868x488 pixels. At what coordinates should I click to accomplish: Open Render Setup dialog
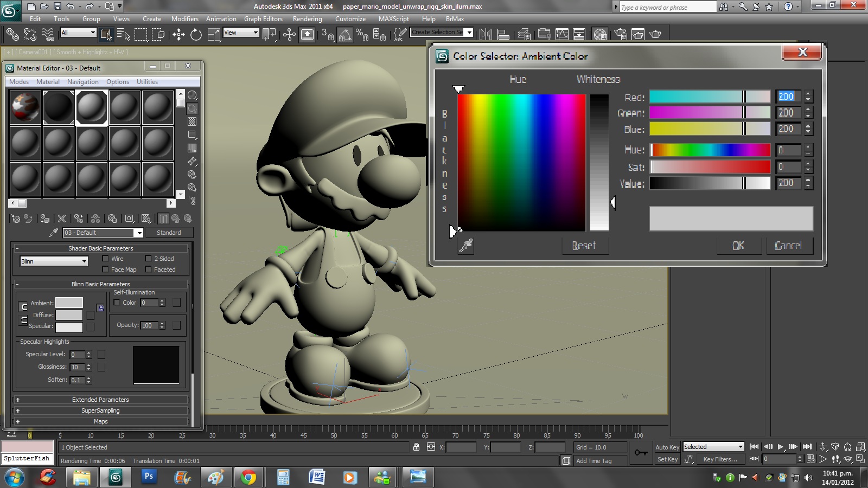point(621,35)
